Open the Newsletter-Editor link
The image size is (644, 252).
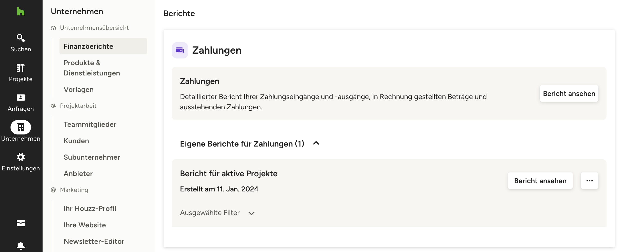(94, 241)
